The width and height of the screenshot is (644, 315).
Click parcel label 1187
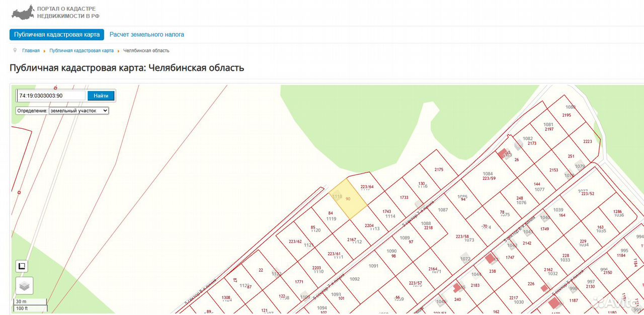[574, 300]
